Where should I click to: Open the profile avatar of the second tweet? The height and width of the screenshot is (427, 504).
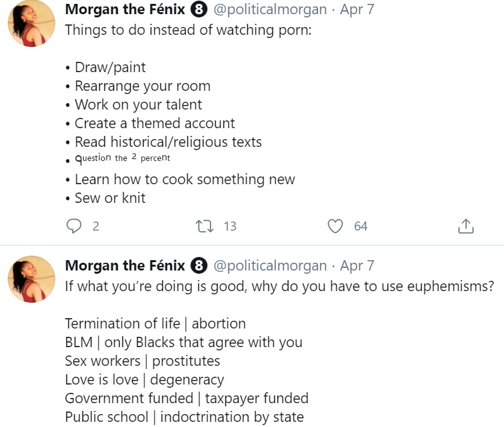tap(31, 279)
